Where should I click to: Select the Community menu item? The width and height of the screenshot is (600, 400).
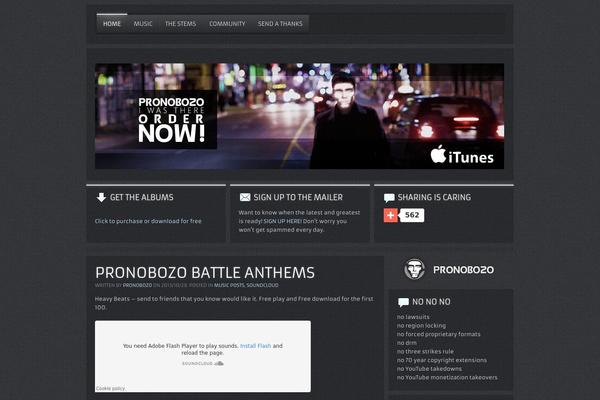pos(227,24)
